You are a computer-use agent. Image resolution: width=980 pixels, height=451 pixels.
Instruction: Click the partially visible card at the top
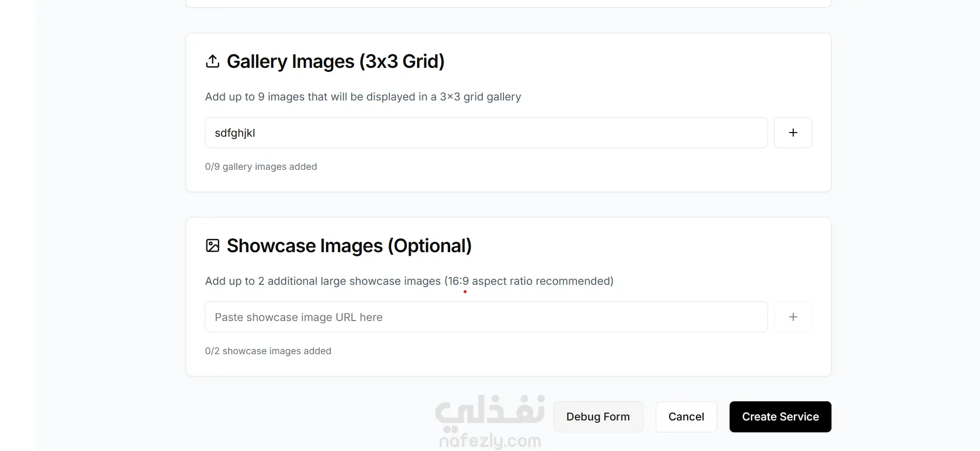pyautogui.click(x=508, y=4)
